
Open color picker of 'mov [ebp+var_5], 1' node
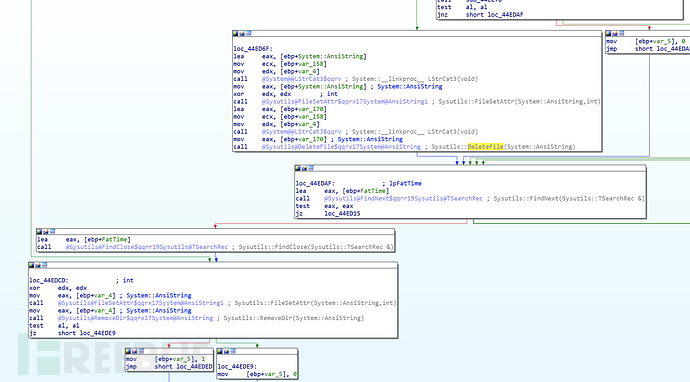(128, 351)
